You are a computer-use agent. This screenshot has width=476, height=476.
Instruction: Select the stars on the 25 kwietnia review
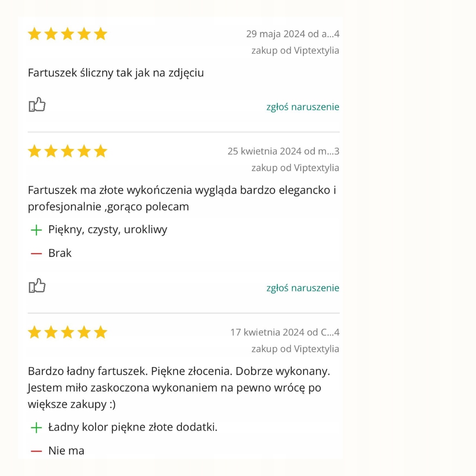(67, 151)
